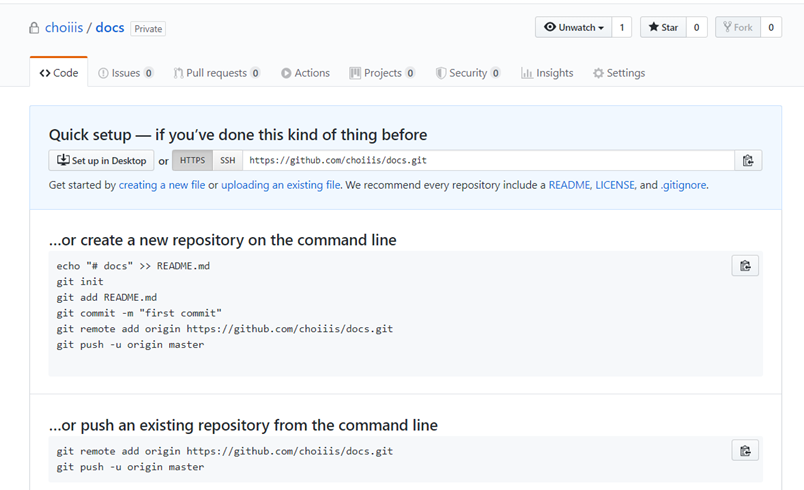
Task: Click the echo "# docs" >> README.md line
Action: pyautogui.click(x=133, y=266)
